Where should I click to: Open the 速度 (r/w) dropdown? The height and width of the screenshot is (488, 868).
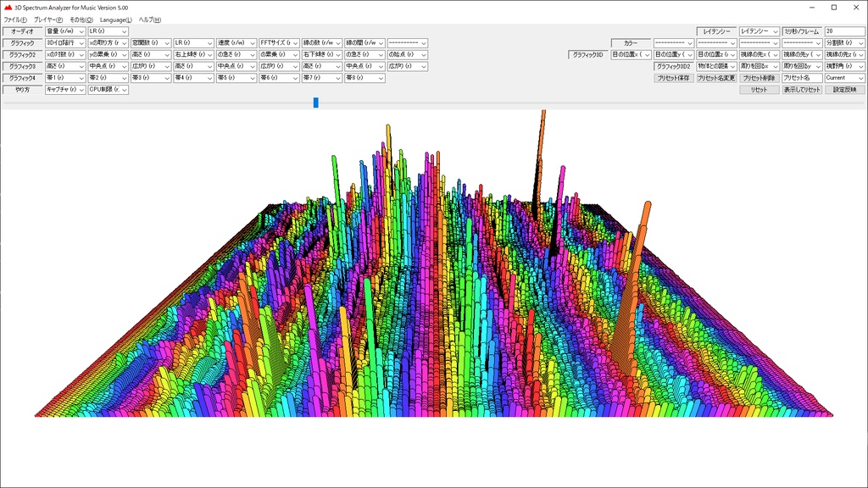point(236,43)
